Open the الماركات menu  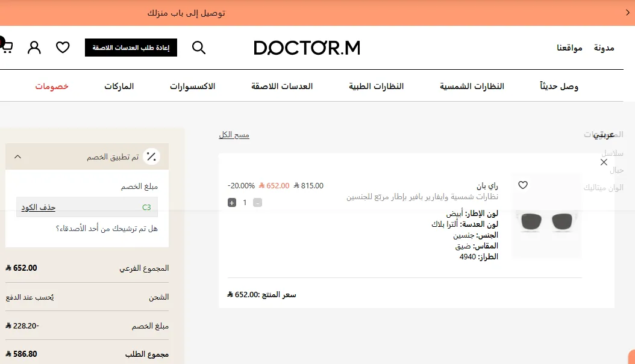(119, 86)
